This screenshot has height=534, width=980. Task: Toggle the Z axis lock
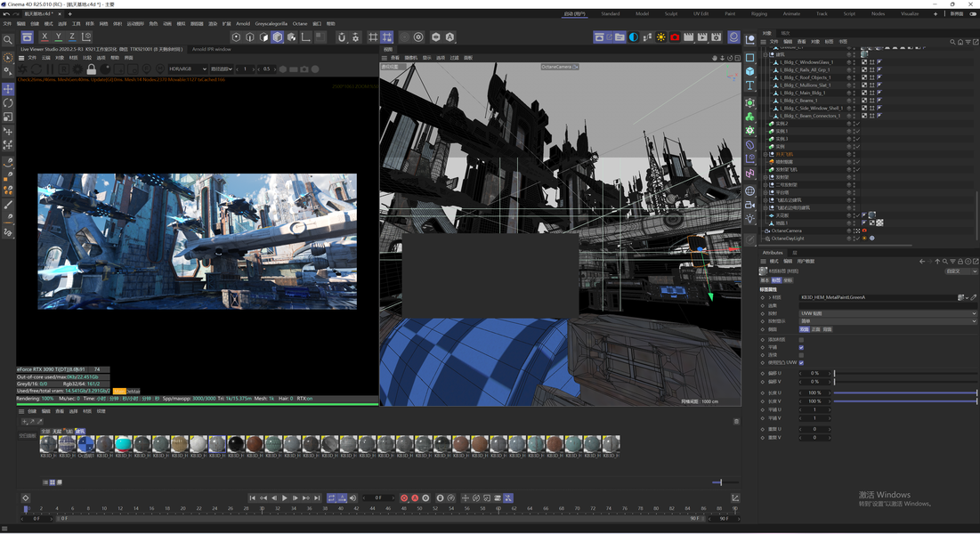click(72, 36)
